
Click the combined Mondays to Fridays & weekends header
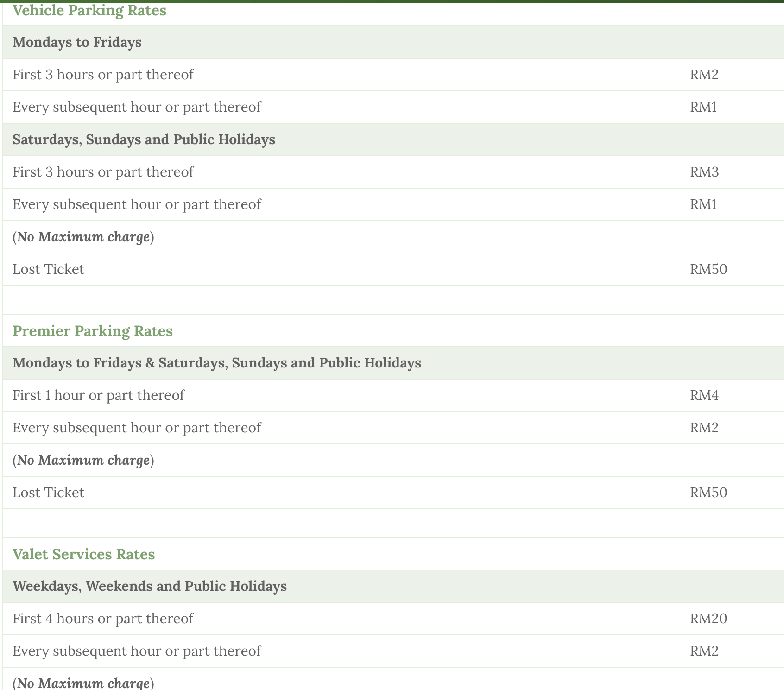217,363
